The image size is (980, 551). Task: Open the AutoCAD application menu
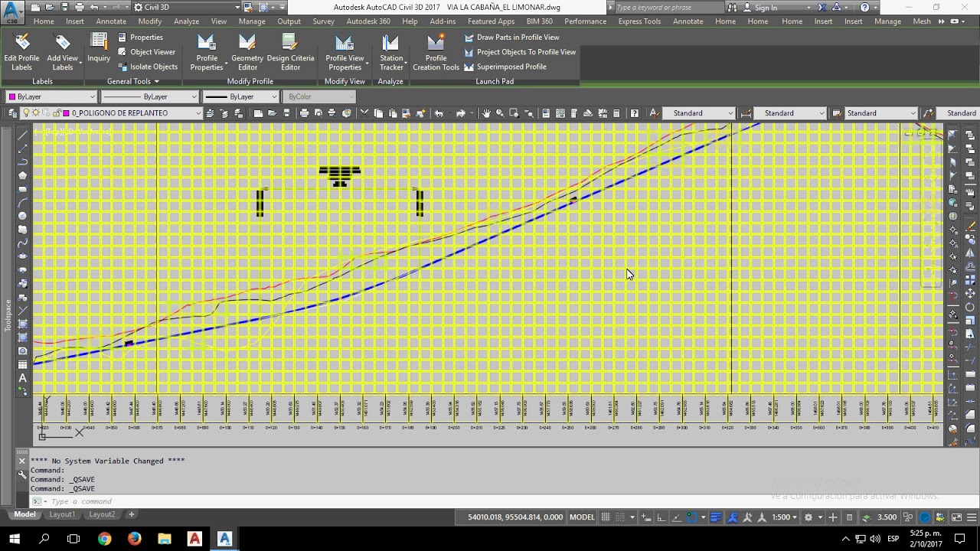(x=11, y=13)
